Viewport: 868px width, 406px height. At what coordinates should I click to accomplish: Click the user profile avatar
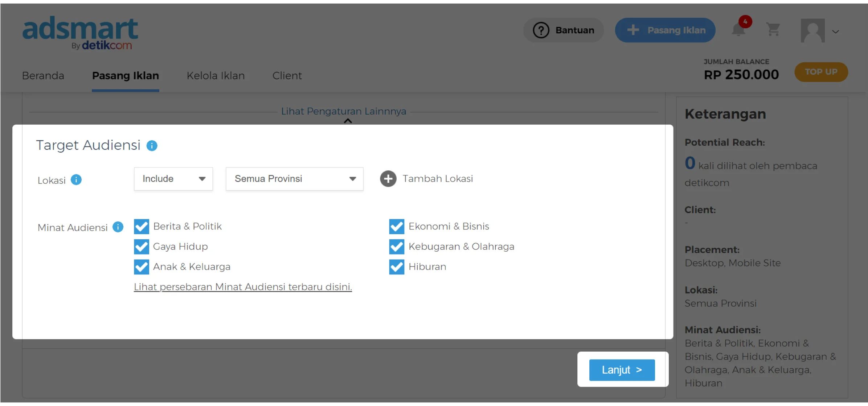tap(812, 30)
